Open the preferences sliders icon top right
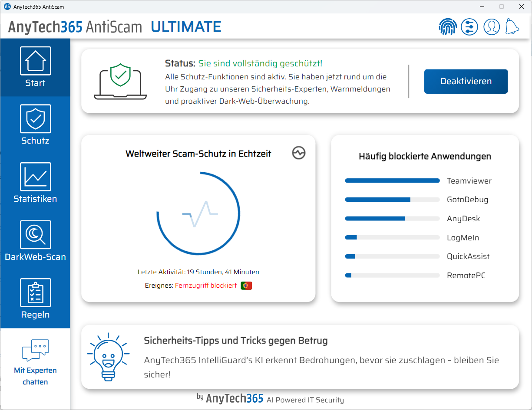The width and height of the screenshot is (532, 410). (469, 26)
